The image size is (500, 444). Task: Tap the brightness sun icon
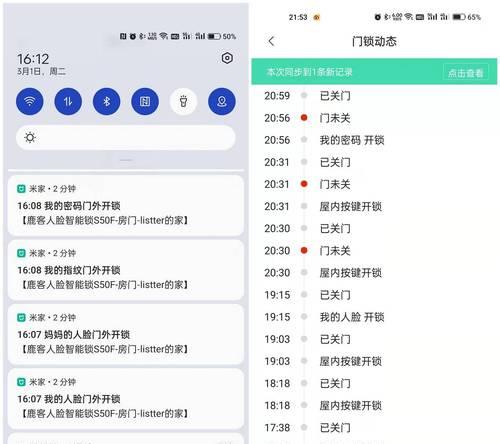(30, 137)
